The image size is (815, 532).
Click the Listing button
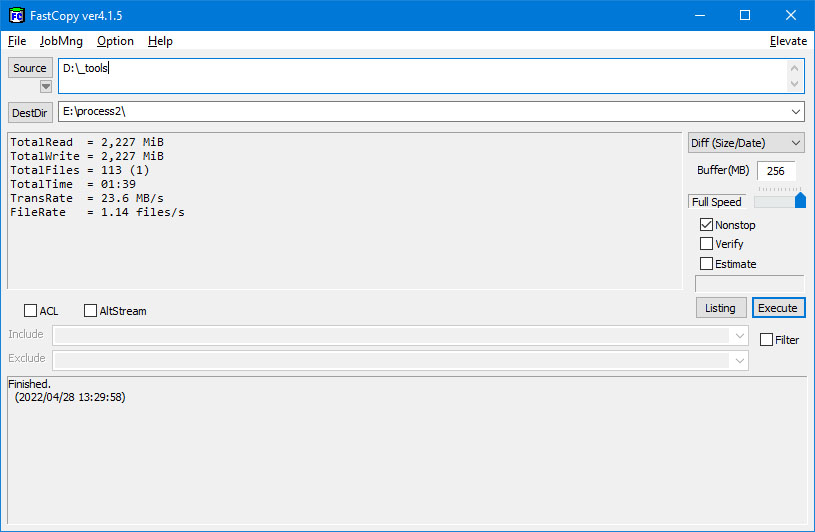[x=721, y=308]
